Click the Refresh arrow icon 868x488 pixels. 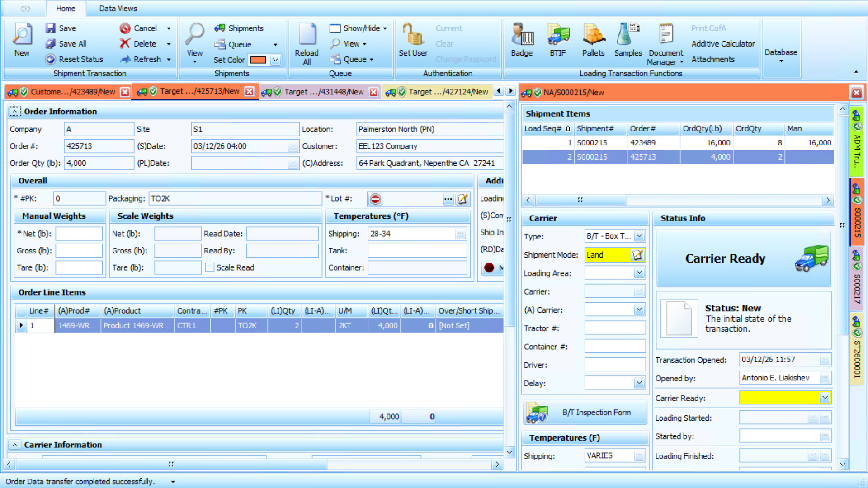pos(125,59)
